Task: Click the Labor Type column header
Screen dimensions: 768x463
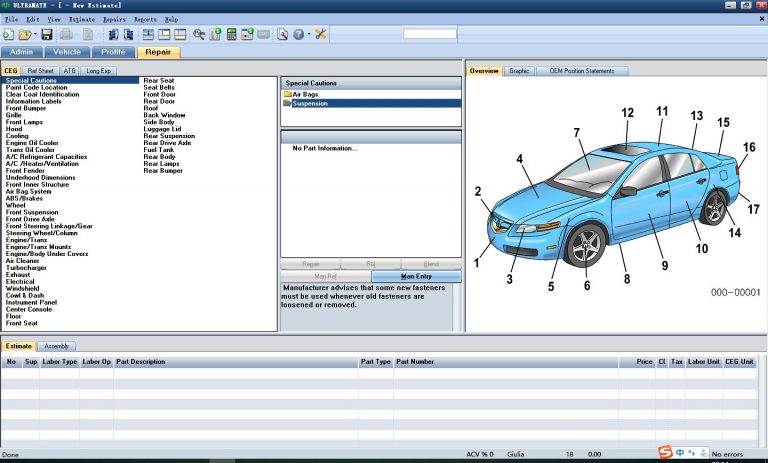Action: [x=60, y=362]
